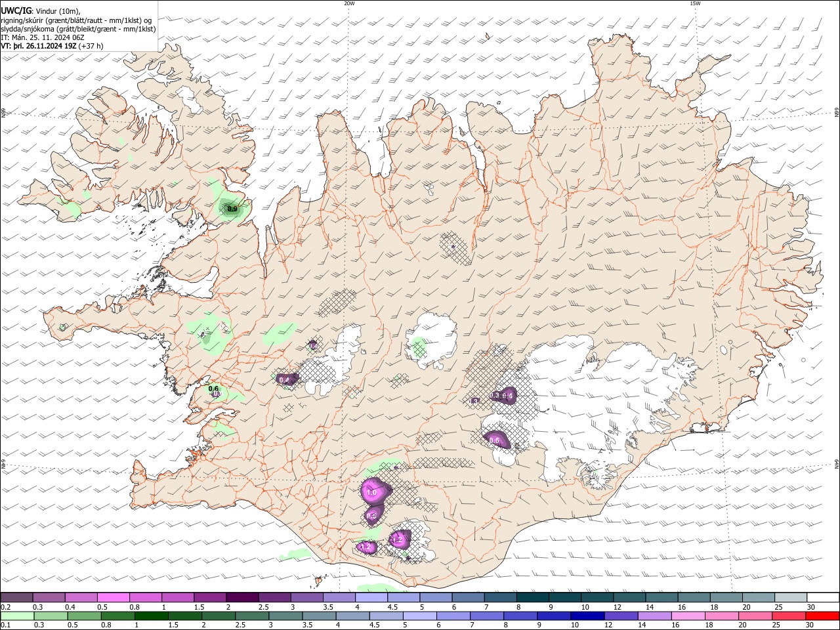Image resolution: width=840 pixels, height=630 pixels.
Task: Click the dark green rain blob labeled 0.9
Action: click(230, 208)
